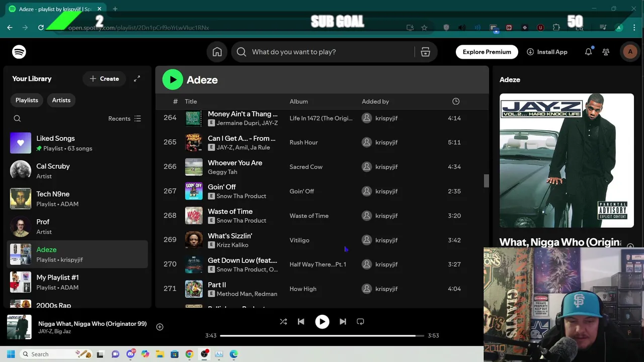
Task: Click Install App
Action: tap(547, 52)
